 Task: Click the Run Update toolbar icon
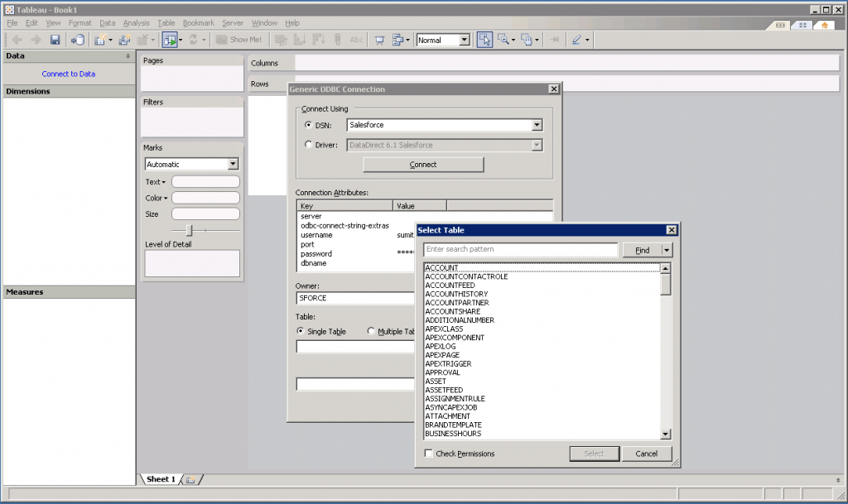pyautogui.click(x=170, y=40)
